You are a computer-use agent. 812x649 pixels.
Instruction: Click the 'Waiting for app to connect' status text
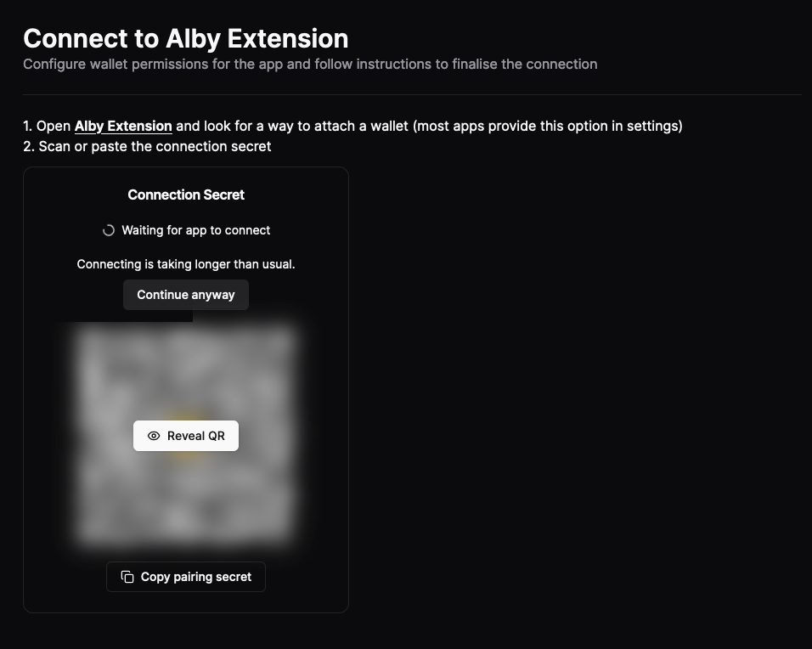(196, 229)
